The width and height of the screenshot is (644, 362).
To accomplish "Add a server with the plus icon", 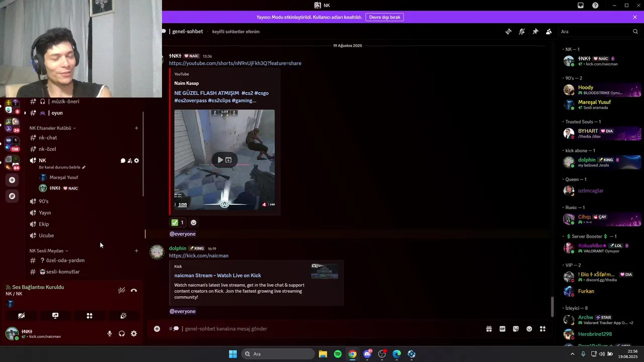I will point(12,180).
